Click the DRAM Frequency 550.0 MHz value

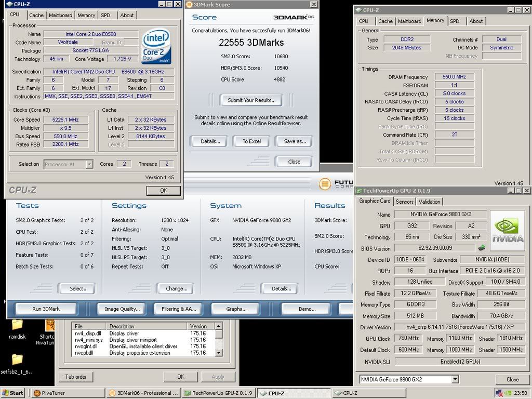click(x=454, y=77)
